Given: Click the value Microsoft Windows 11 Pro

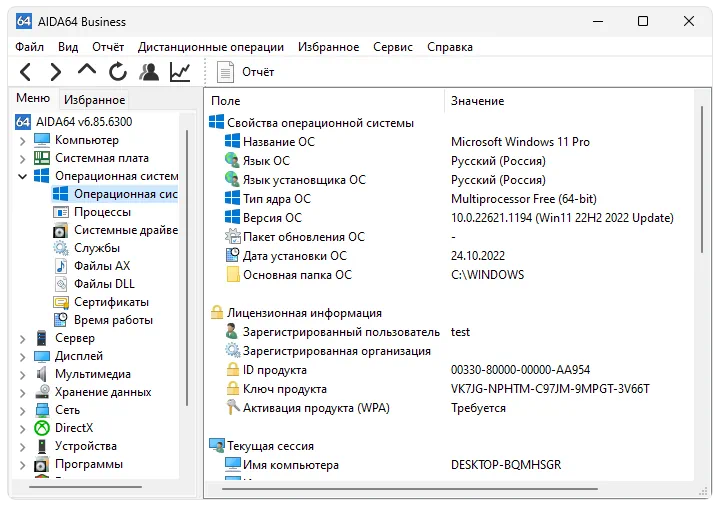Looking at the screenshot, I should [x=520, y=142].
